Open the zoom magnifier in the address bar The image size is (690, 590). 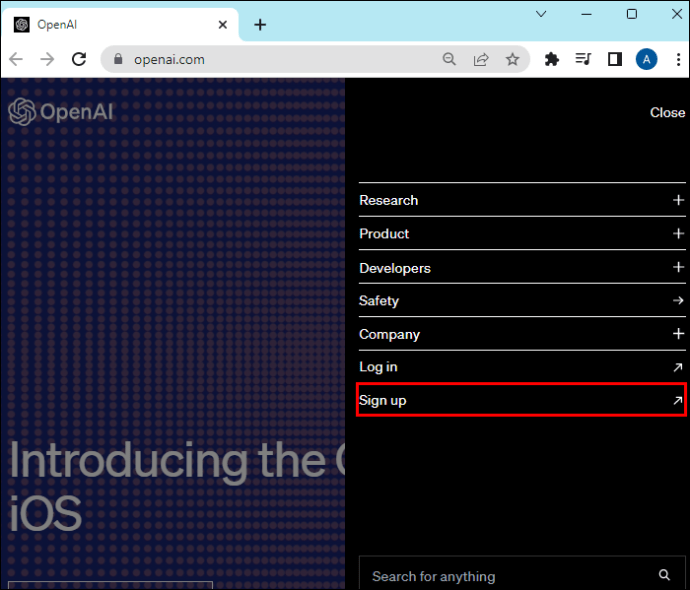pyautogui.click(x=449, y=59)
